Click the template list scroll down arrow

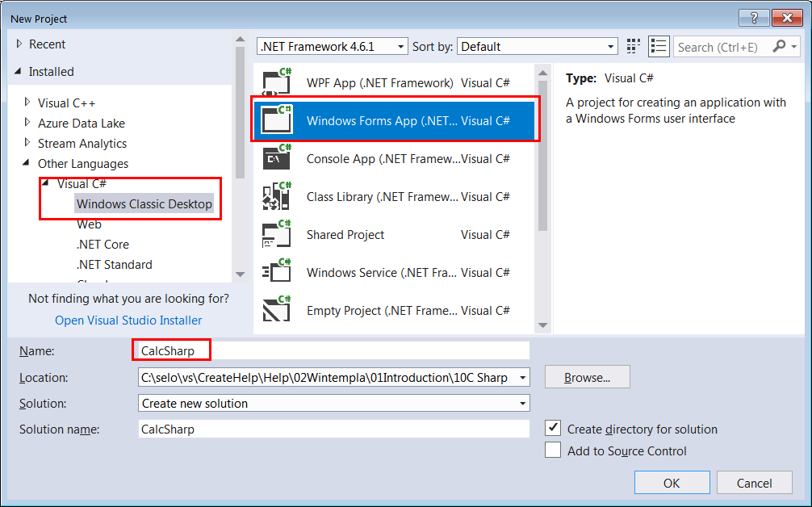coord(542,325)
